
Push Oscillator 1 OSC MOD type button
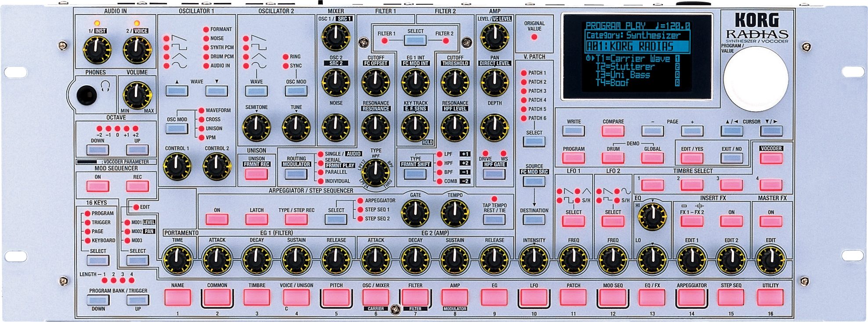[177, 128]
